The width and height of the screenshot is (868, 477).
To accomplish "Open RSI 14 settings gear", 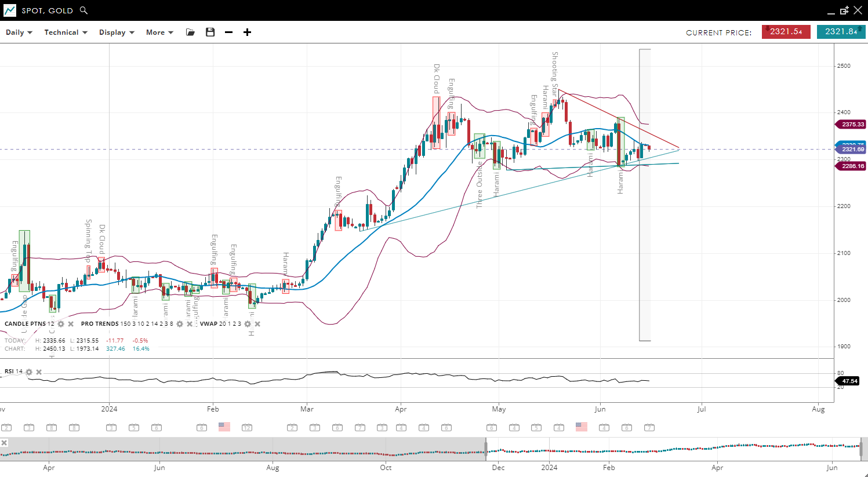I will click(29, 372).
